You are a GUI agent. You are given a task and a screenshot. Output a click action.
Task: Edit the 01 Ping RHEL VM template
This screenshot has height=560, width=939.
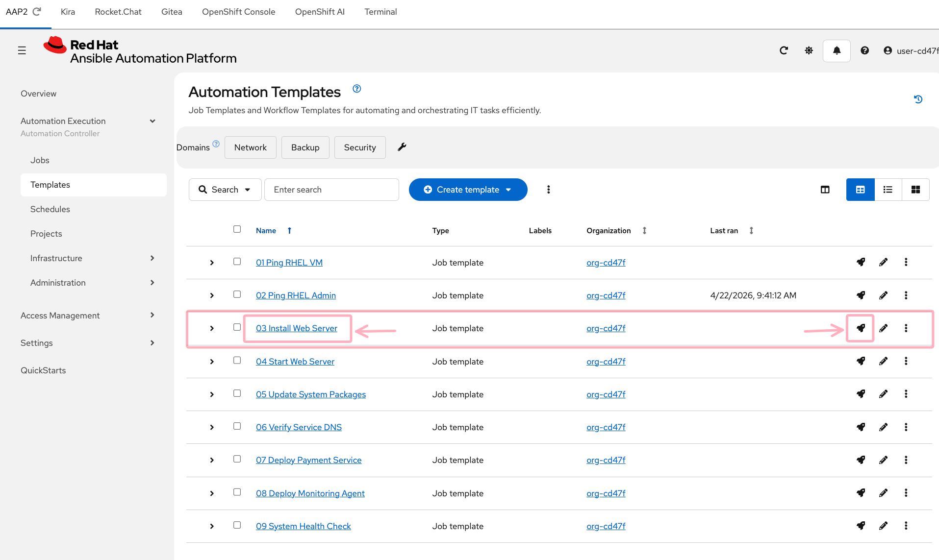click(883, 262)
